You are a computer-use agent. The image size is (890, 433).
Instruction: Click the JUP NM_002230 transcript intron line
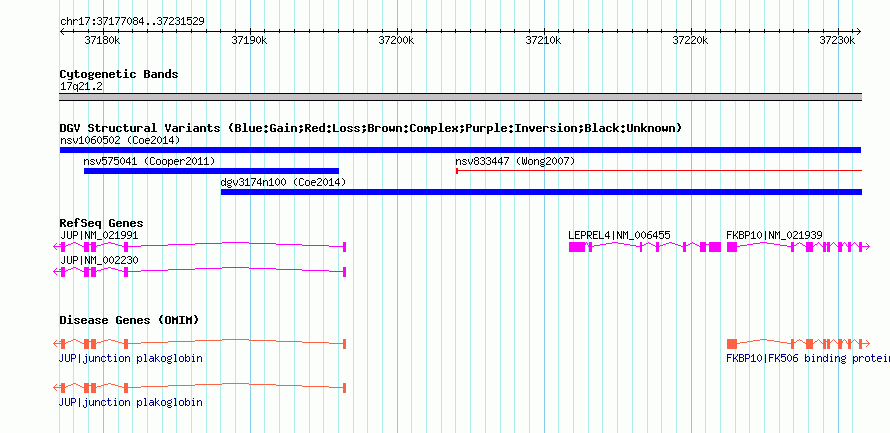[235, 270]
